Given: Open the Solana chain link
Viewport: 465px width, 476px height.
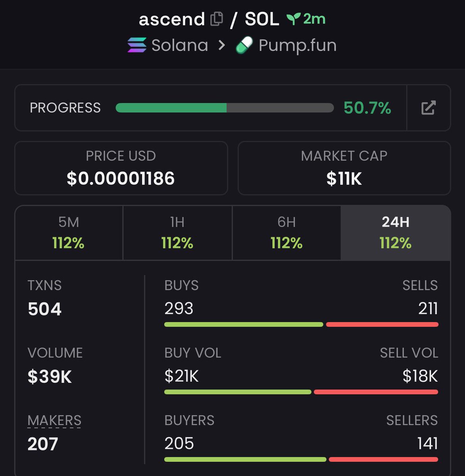Looking at the screenshot, I should click(180, 45).
